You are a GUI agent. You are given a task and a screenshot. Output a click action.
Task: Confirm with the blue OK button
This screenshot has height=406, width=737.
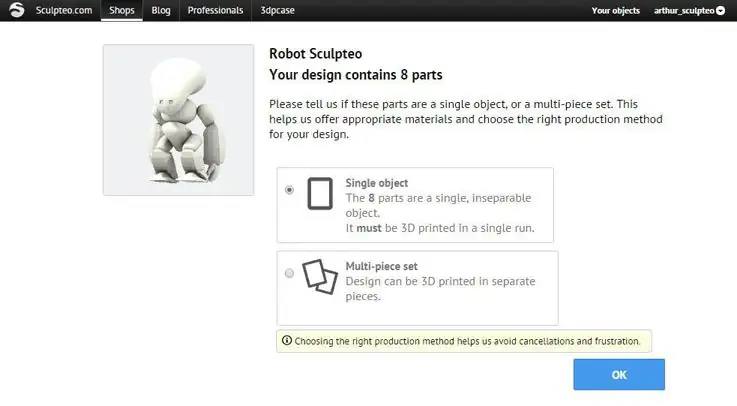point(619,375)
